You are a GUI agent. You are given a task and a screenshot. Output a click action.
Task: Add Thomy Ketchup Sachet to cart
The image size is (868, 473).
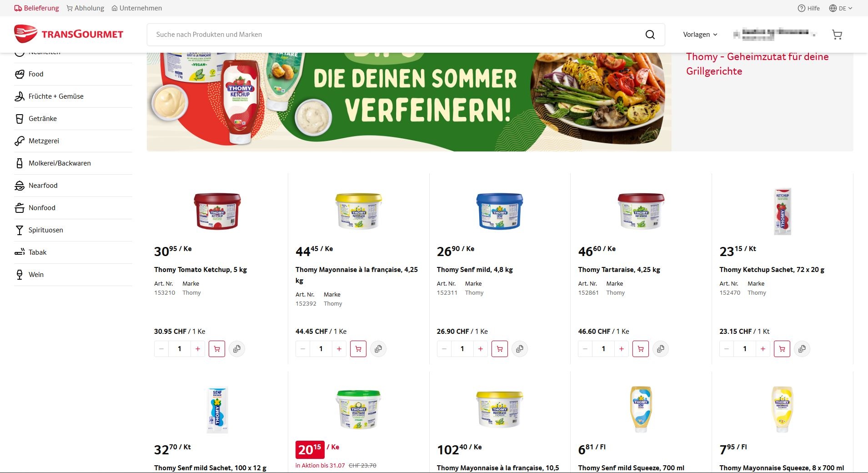click(782, 349)
